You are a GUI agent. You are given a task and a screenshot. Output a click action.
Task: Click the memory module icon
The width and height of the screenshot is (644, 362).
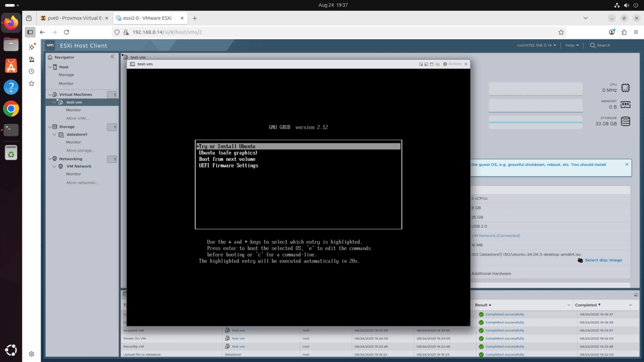(x=625, y=105)
